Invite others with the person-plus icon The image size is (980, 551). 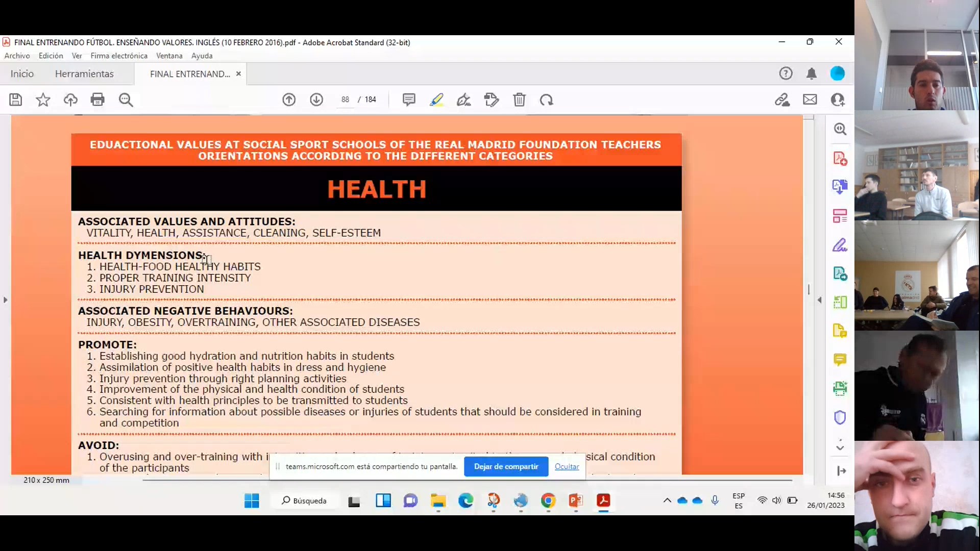[838, 99]
